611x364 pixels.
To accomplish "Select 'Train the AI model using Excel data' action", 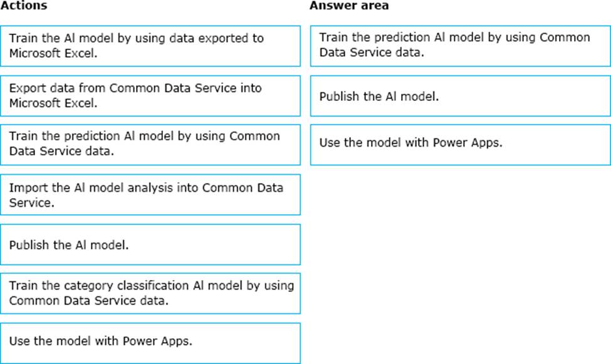I will [x=150, y=46].
